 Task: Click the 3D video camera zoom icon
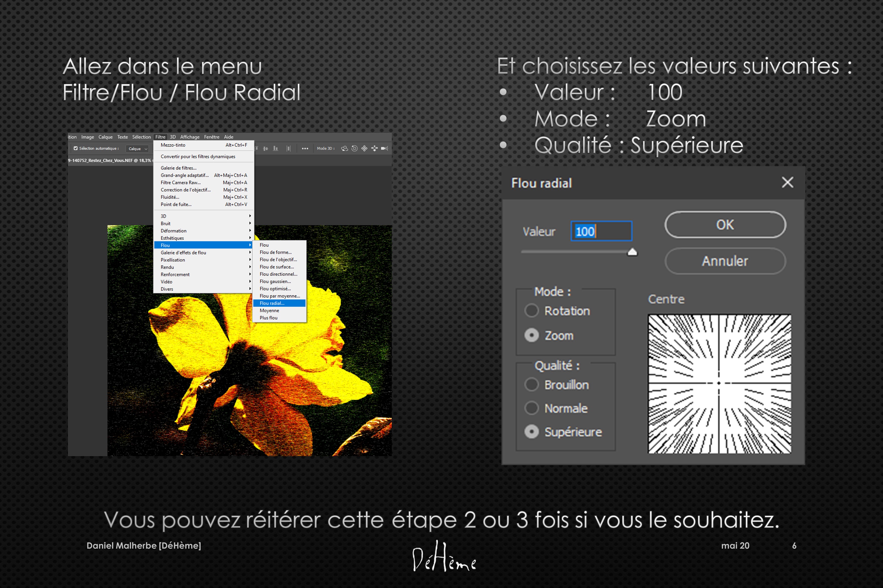(384, 148)
